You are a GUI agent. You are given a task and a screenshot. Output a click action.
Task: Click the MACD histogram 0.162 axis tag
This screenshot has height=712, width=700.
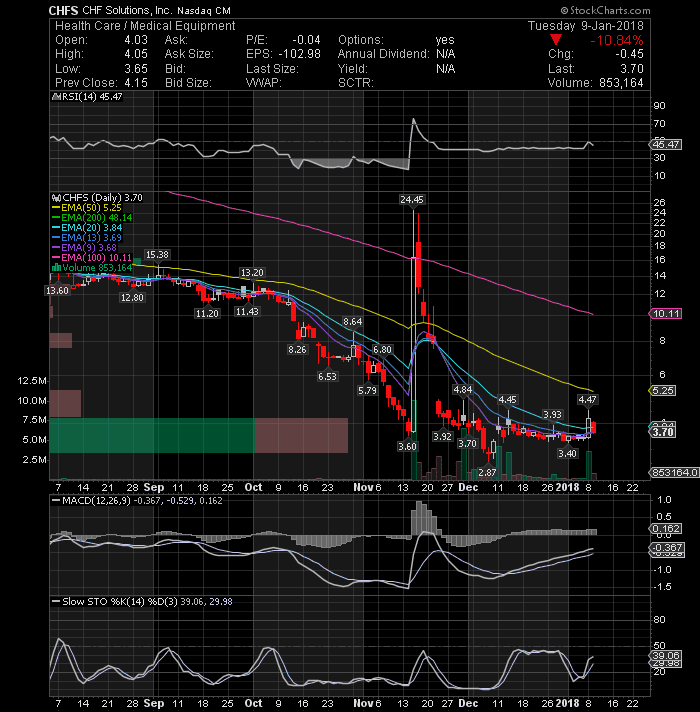[665, 529]
